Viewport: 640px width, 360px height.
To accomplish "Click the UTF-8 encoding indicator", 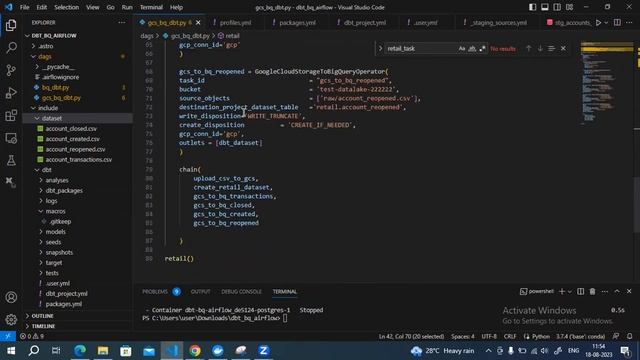I will tap(489, 336).
